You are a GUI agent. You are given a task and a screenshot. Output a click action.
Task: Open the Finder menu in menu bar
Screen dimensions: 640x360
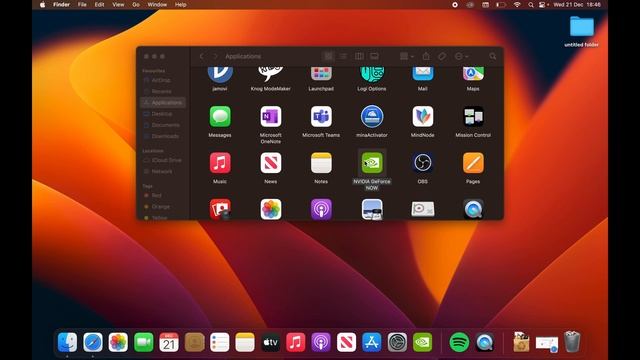pos(61,4)
